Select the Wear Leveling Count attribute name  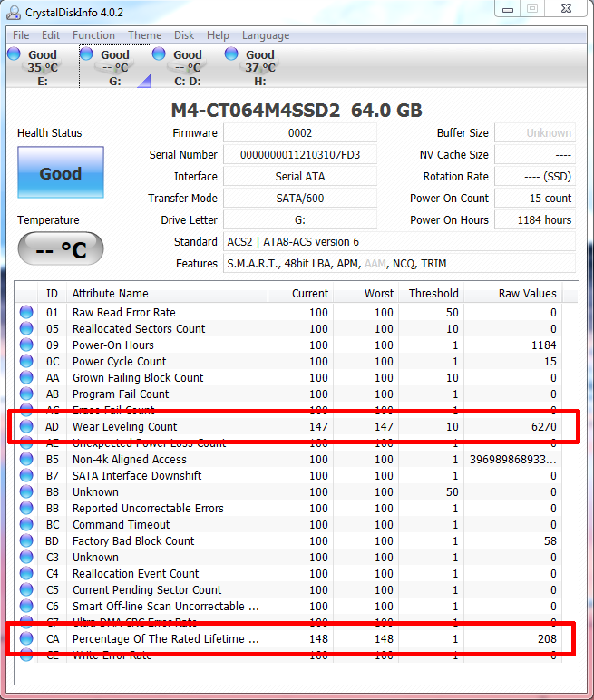tap(124, 427)
